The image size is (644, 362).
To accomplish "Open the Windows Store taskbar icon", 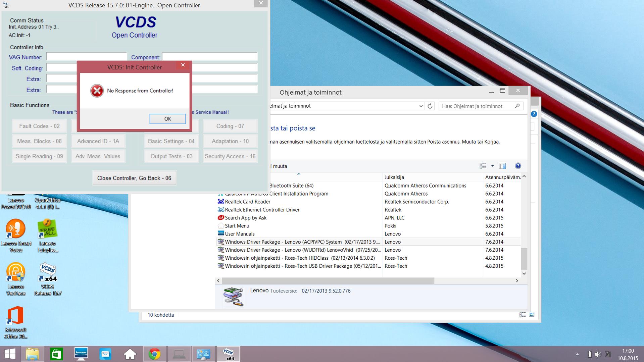I will (56, 354).
